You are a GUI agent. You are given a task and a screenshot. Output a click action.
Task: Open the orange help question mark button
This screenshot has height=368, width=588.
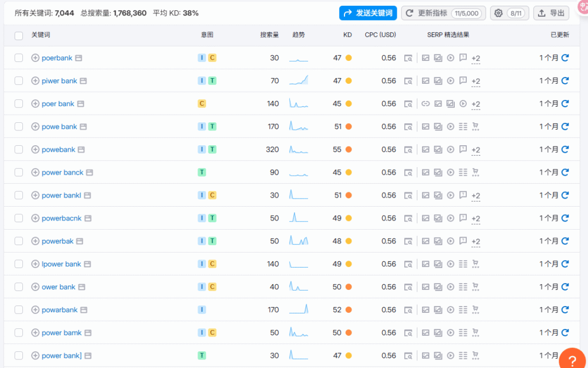point(572,359)
